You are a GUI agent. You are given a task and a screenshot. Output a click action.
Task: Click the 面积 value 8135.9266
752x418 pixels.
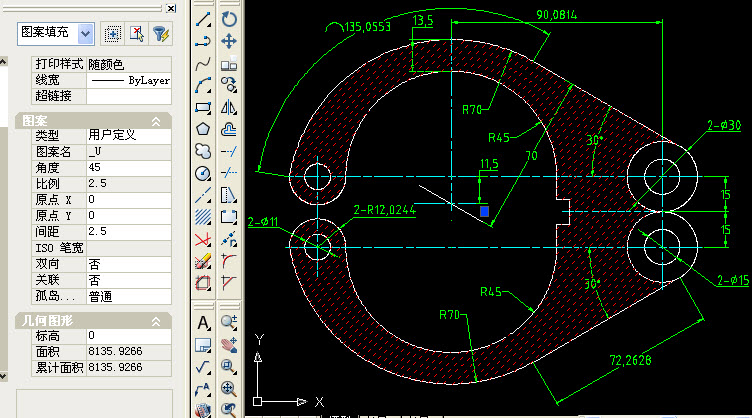(129, 351)
